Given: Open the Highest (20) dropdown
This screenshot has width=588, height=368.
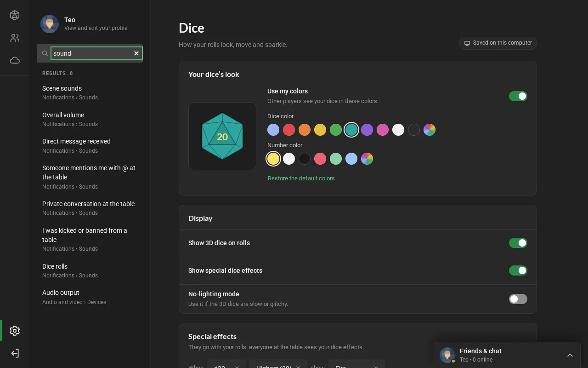Looking at the screenshot, I should coord(278,364).
